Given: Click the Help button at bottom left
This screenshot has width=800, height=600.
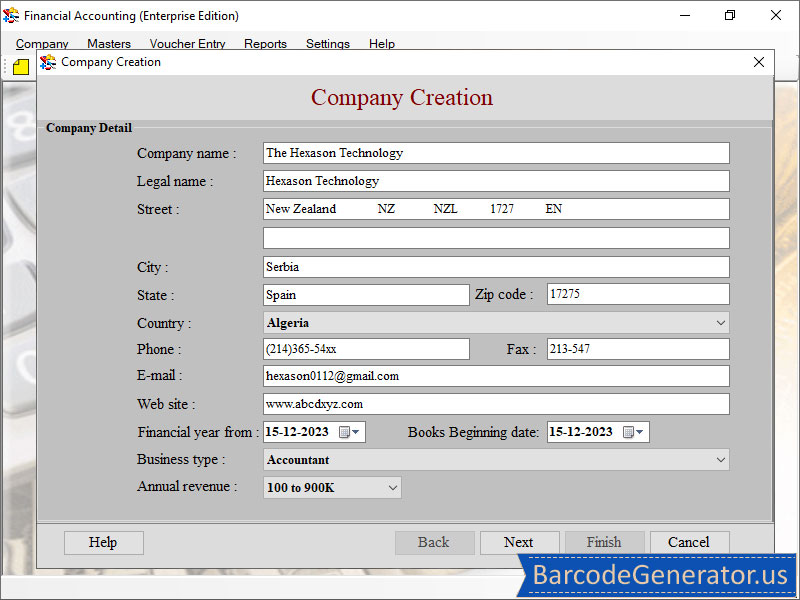Looking at the screenshot, I should pyautogui.click(x=103, y=541).
